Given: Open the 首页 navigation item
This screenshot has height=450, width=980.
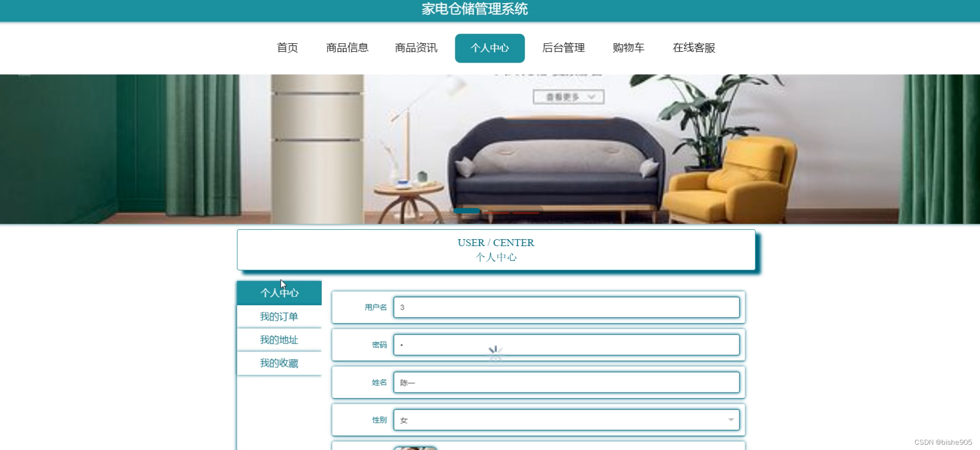Looking at the screenshot, I should click(287, 48).
